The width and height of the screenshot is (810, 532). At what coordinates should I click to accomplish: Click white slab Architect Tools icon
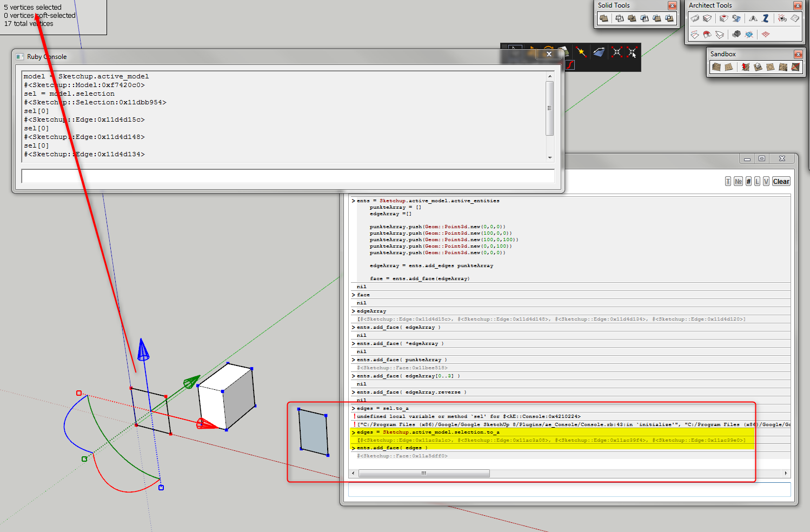click(x=795, y=18)
